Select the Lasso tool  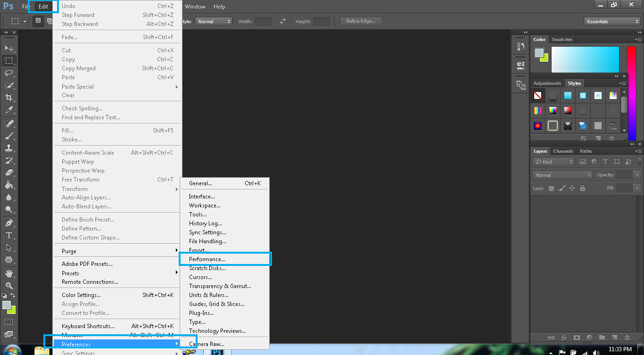tap(9, 73)
